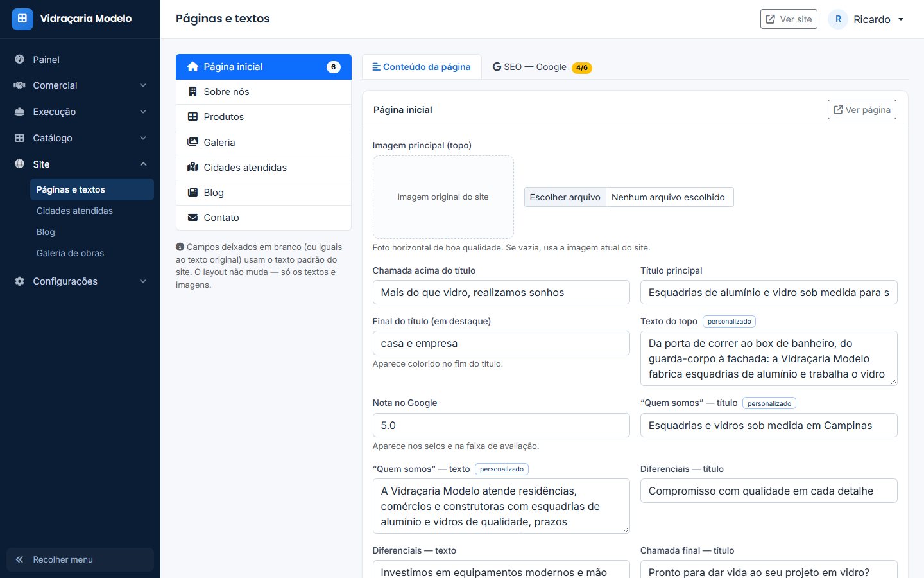The height and width of the screenshot is (578, 924).
Task: Click the newspaper icon beside Blog
Action: pos(193,193)
